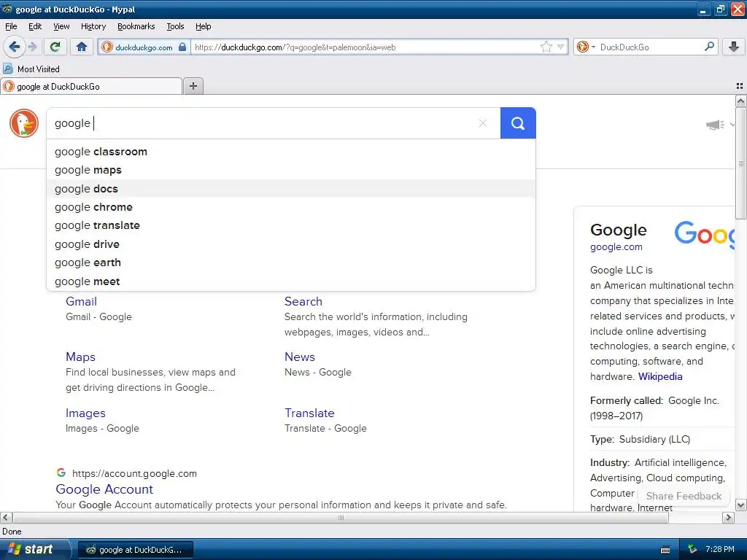Screen dimensions: 747x560
Task: Open the Help menu
Action: pyautogui.click(x=203, y=26)
